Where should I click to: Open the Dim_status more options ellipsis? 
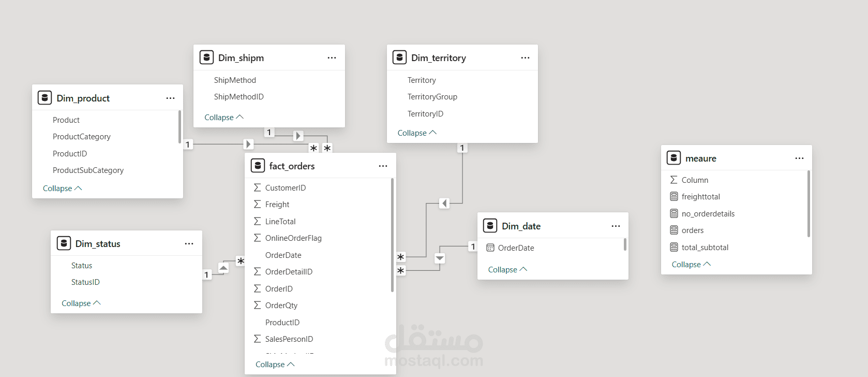[189, 244]
